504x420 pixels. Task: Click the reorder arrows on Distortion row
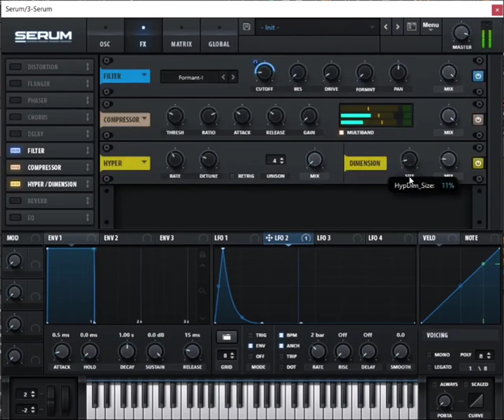point(87,67)
